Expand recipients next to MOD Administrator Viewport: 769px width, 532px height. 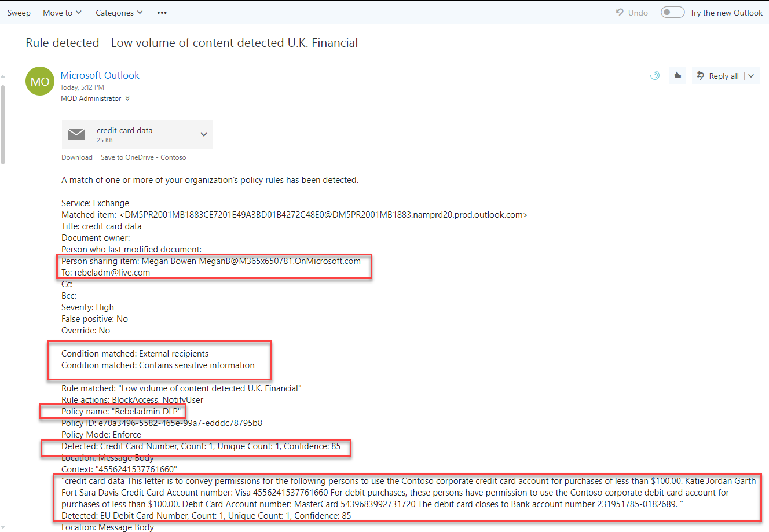(127, 98)
